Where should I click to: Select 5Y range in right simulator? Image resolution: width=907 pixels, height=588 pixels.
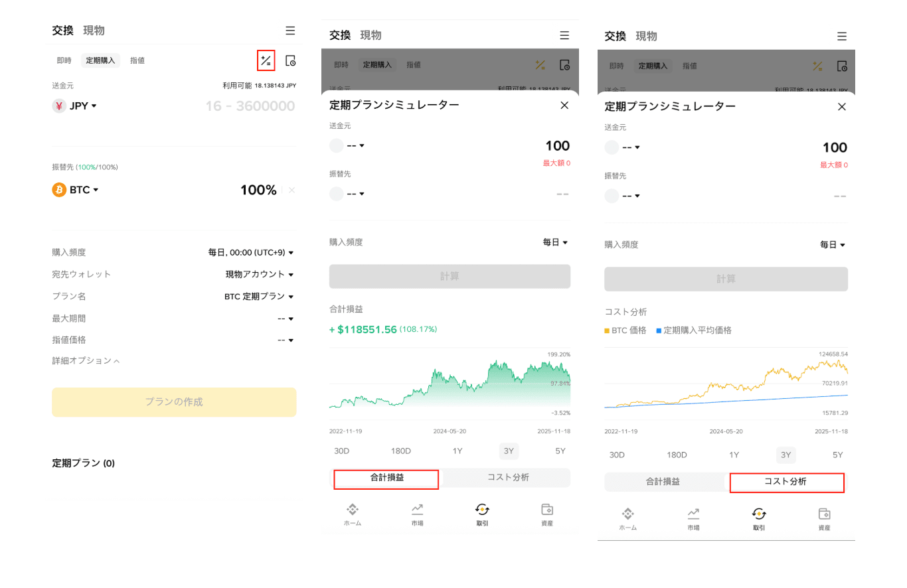click(838, 455)
